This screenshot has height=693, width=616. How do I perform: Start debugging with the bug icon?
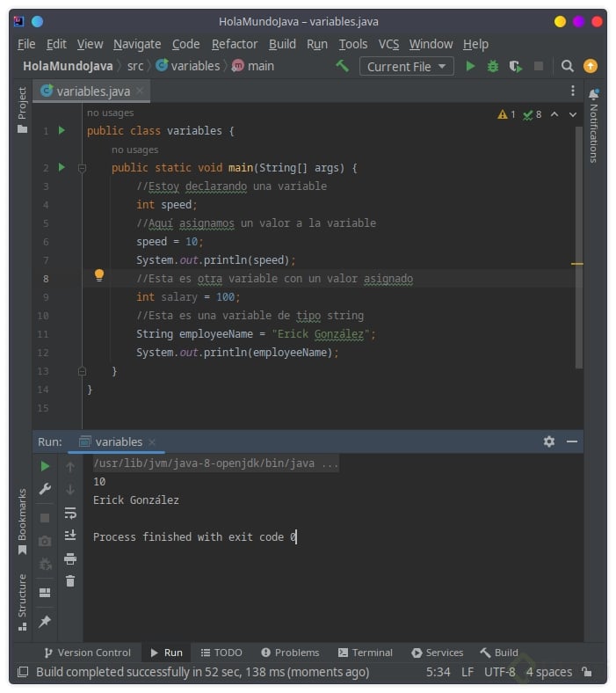tap(493, 66)
